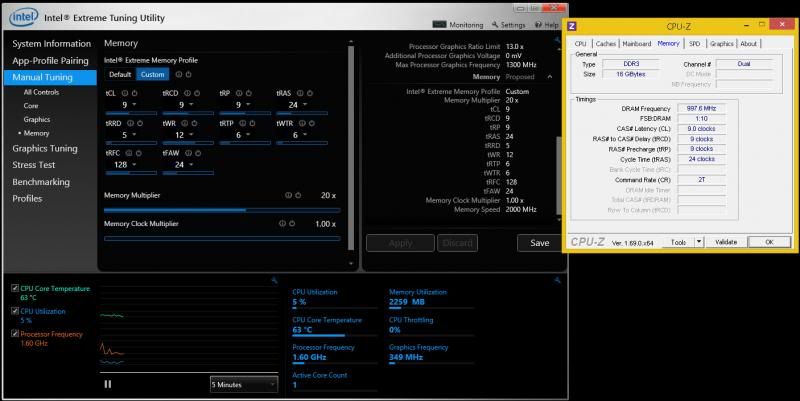Image resolution: width=800 pixels, height=401 pixels.
Task: Open info icon for tRCD timing
Action: pyautogui.click(x=187, y=93)
